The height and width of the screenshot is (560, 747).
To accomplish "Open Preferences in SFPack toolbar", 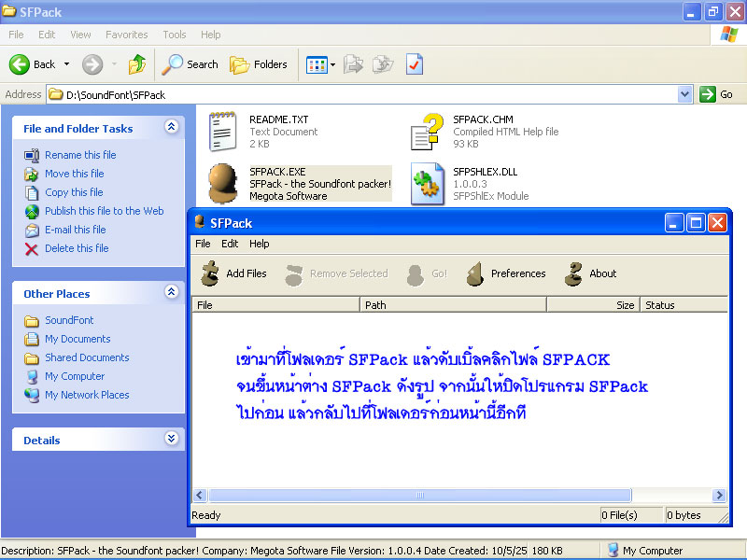I will point(506,273).
